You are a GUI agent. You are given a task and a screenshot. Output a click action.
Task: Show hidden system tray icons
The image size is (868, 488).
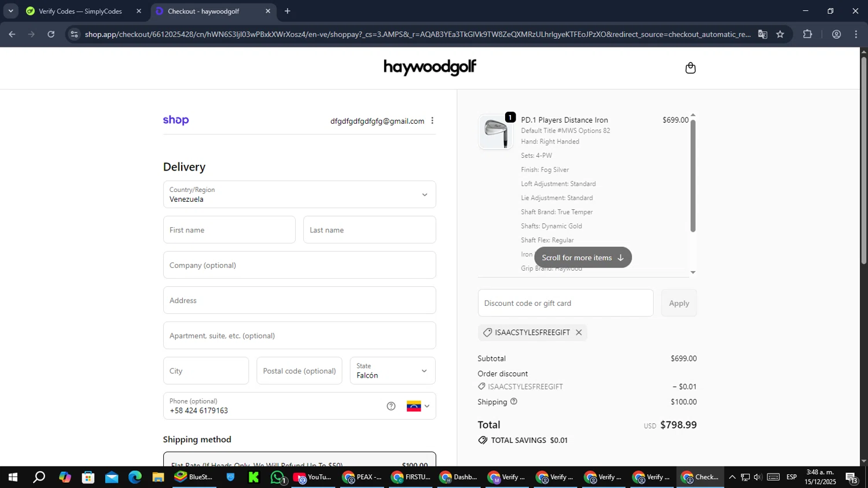point(732,477)
